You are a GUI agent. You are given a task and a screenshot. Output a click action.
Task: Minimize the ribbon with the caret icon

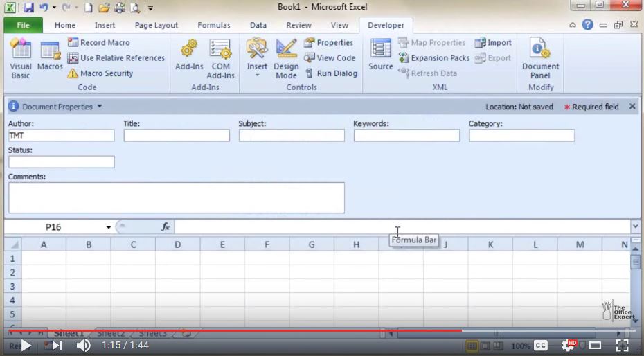point(573,25)
